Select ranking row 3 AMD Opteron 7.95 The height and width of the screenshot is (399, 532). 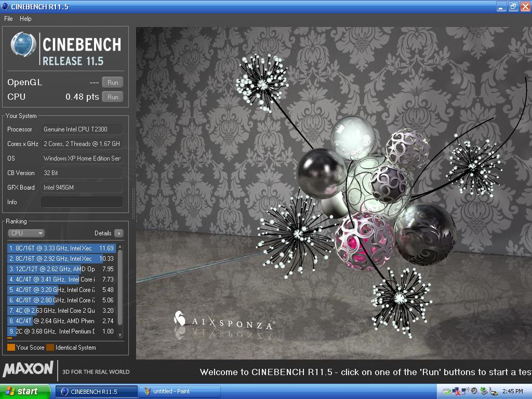61,269
